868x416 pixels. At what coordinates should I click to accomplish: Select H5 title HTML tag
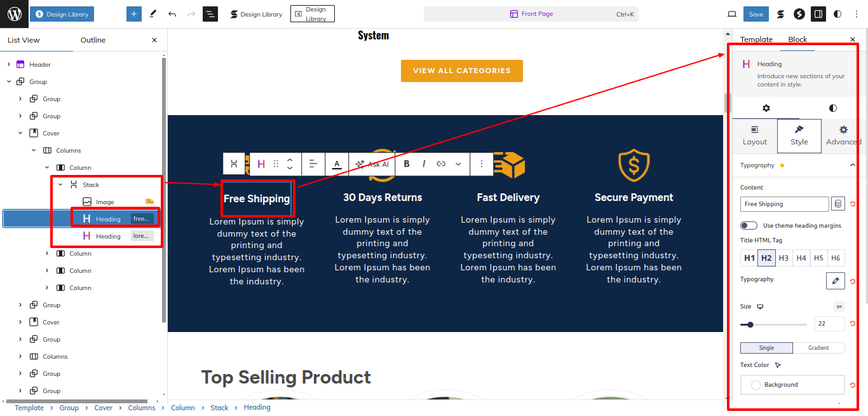(x=818, y=258)
